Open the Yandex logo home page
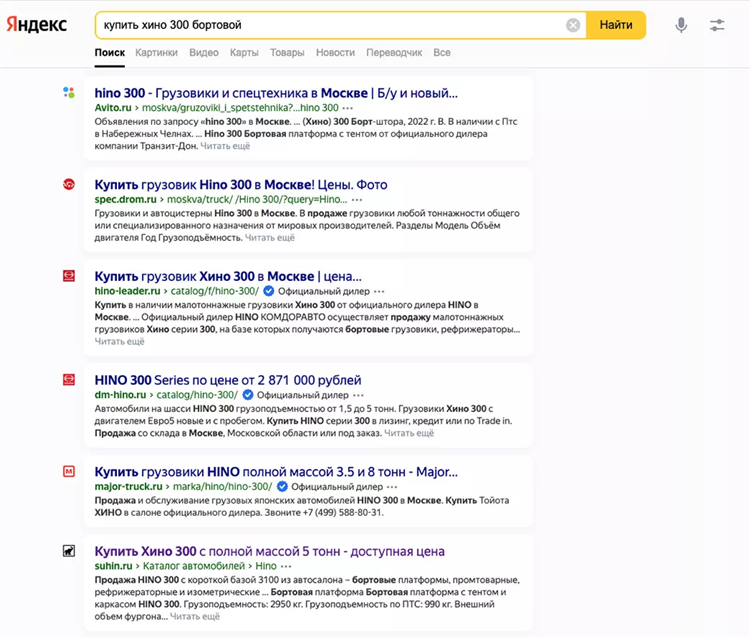The image size is (750, 638). [36, 24]
